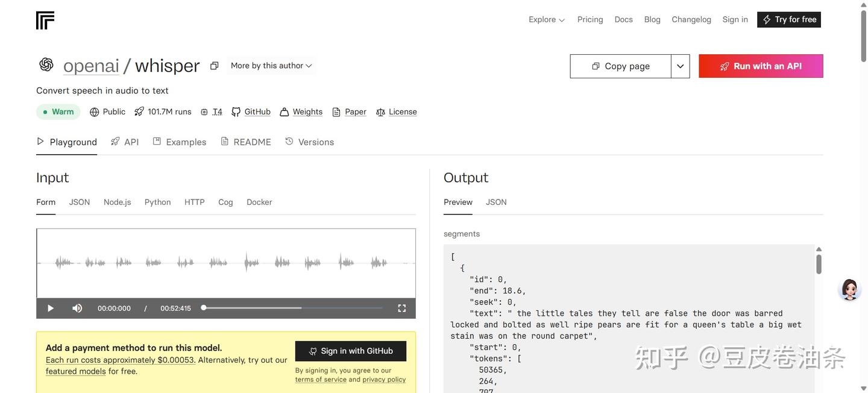The width and height of the screenshot is (868, 393).
Task: Open Docs page
Action: [623, 19]
